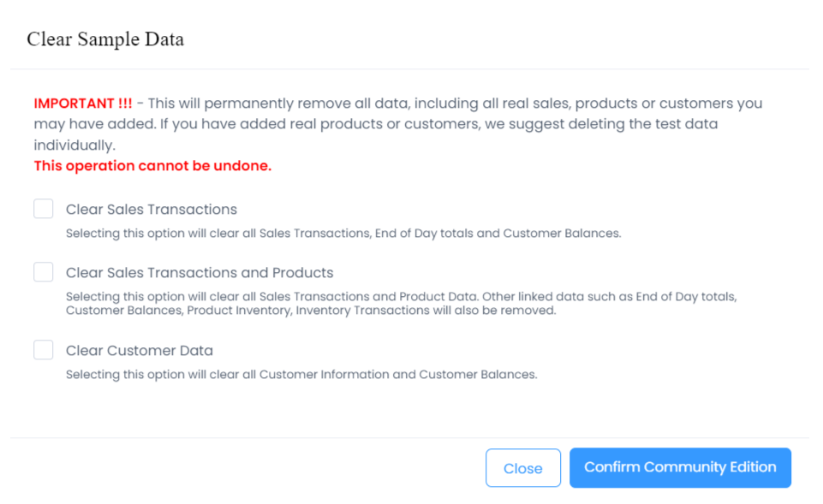
Task: Click Confirm Community Edition button
Action: (680, 468)
